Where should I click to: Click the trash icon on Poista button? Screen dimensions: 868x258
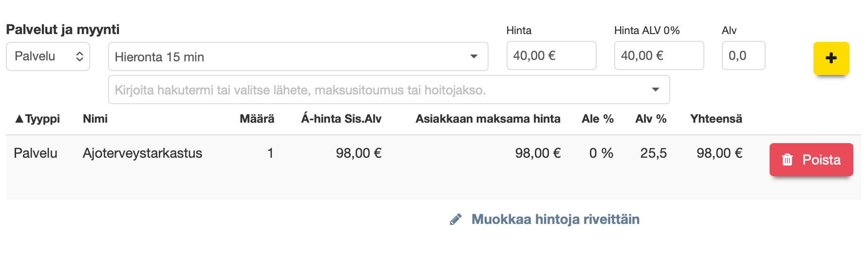(x=787, y=160)
